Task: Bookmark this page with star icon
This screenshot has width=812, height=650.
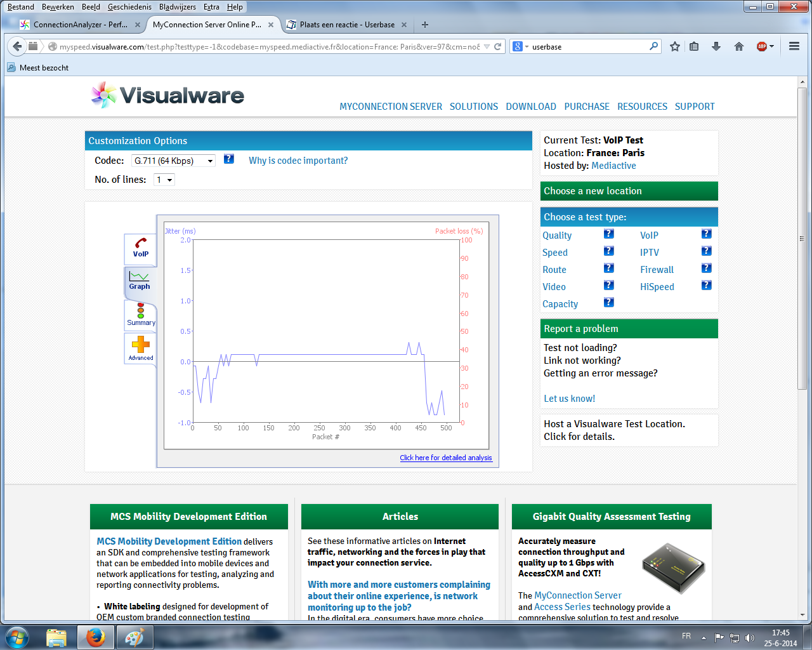Action: coord(675,46)
